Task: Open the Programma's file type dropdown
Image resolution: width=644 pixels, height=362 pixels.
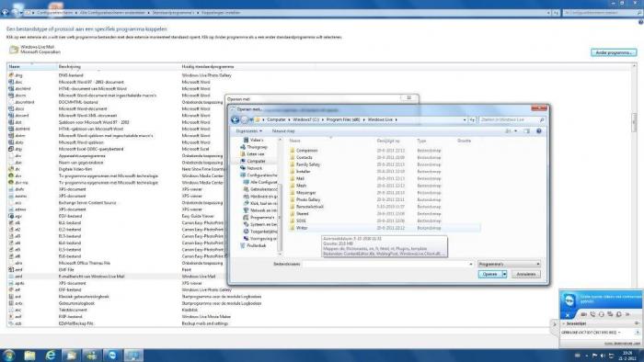Action: click(510, 264)
